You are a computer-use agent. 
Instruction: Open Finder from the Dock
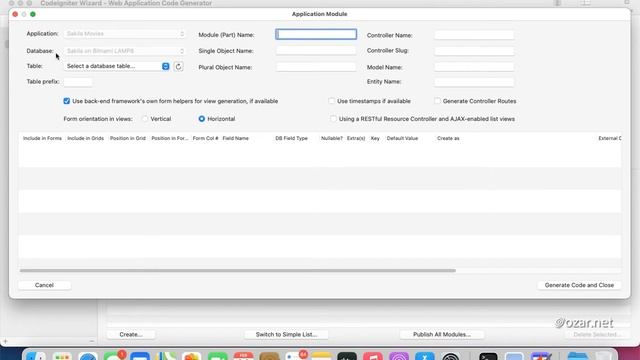36,356
